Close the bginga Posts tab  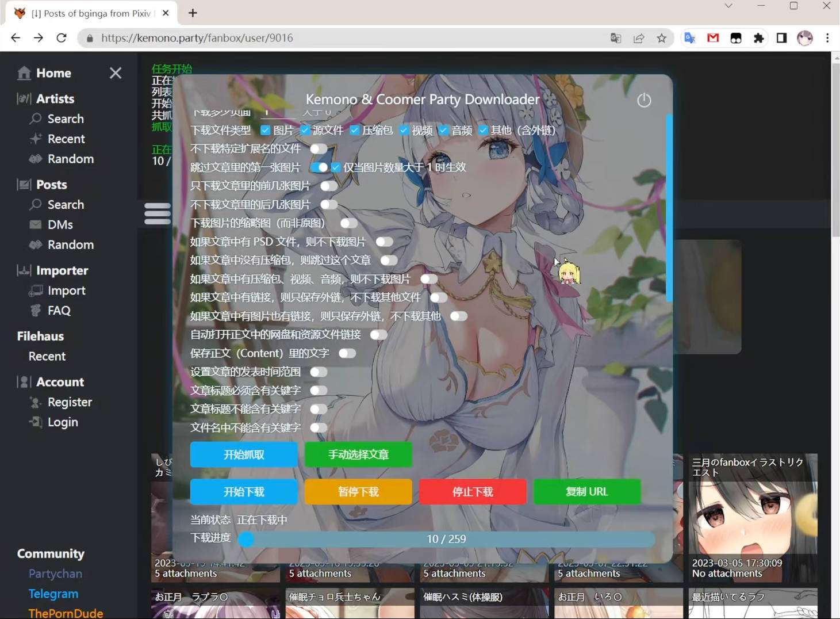click(166, 13)
